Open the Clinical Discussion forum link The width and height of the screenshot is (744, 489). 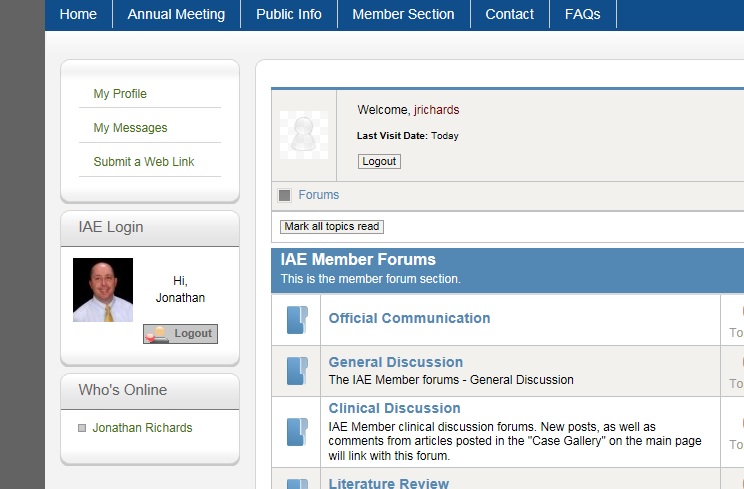(x=394, y=408)
